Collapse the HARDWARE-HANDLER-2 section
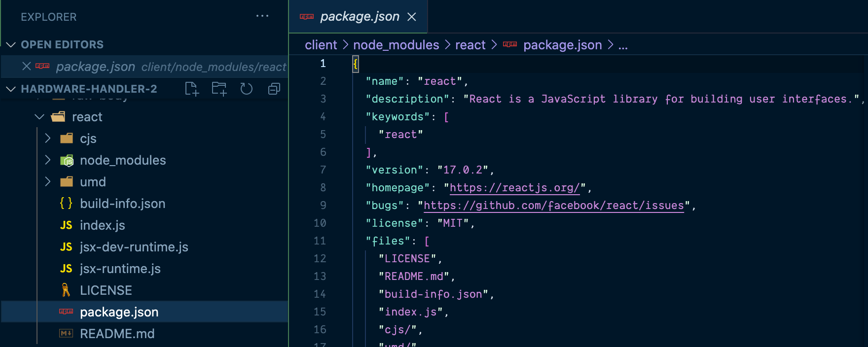Viewport: 868px width, 347px height. (11, 89)
